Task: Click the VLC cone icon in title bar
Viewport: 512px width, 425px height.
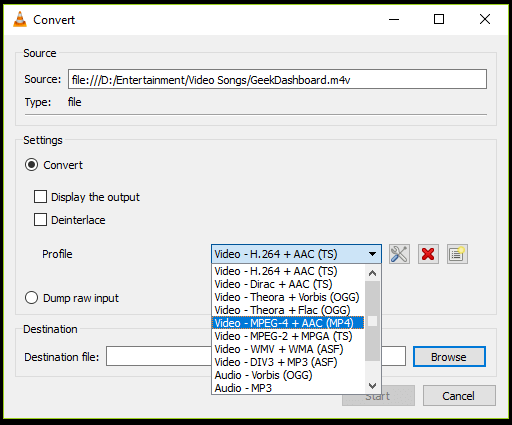Action: pos(20,19)
